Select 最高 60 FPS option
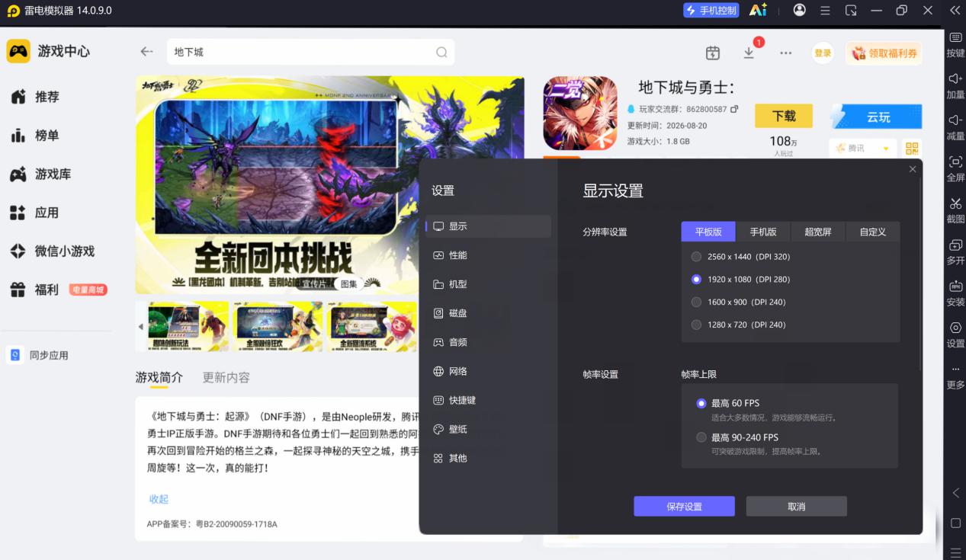The height and width of the screenshot is (560, 966). coord(701,403)
